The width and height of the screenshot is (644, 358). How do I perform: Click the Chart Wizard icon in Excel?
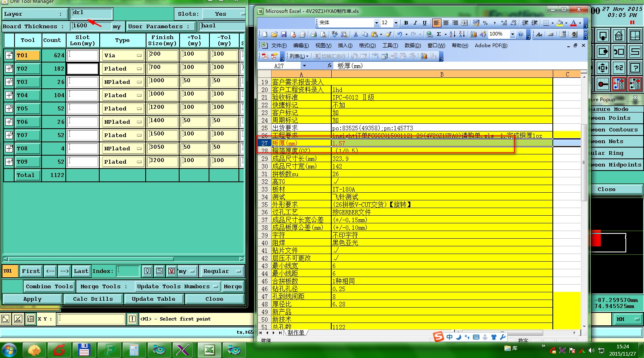point(473,34)
